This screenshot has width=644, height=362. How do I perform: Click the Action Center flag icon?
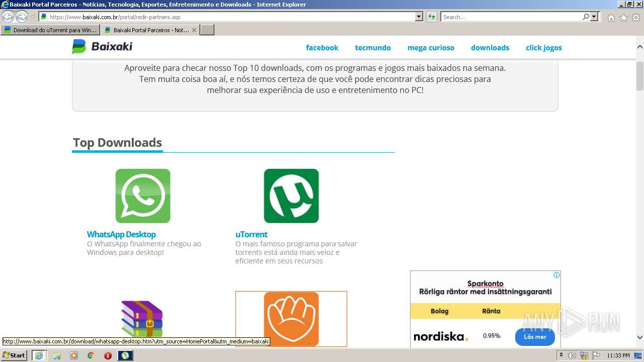tap(596, 355)
